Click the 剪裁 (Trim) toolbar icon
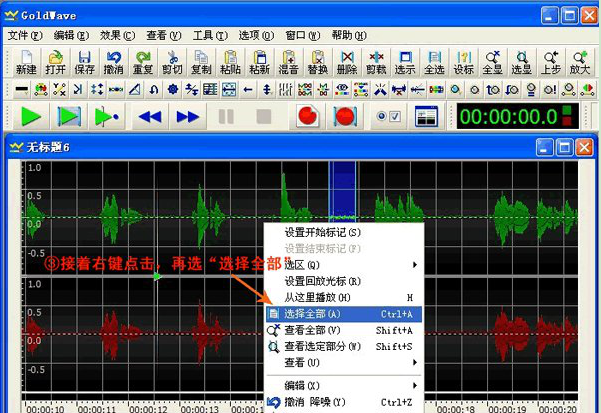Image resolution: width=601 pixels, height=413 pixels. [x=376, y=62]
